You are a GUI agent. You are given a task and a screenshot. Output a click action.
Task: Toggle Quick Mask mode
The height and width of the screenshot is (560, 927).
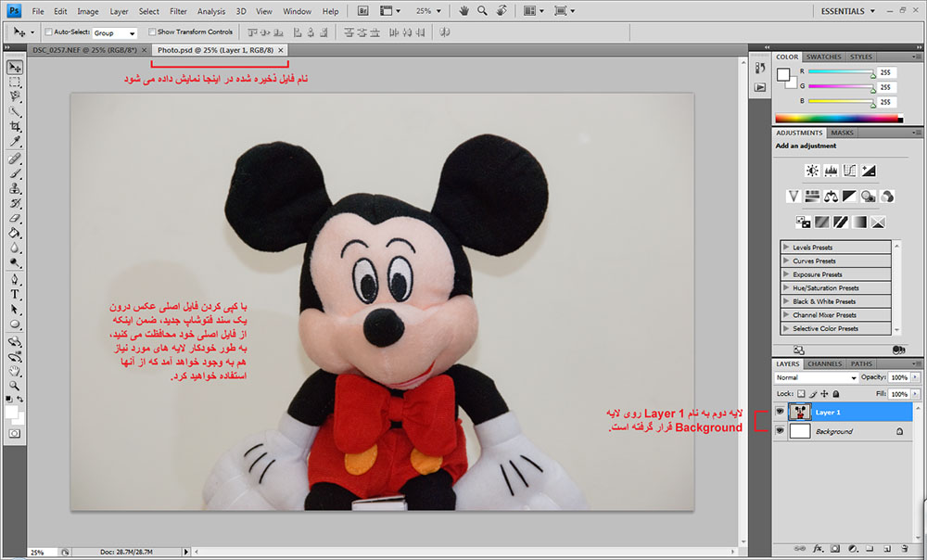pos(15,434)
